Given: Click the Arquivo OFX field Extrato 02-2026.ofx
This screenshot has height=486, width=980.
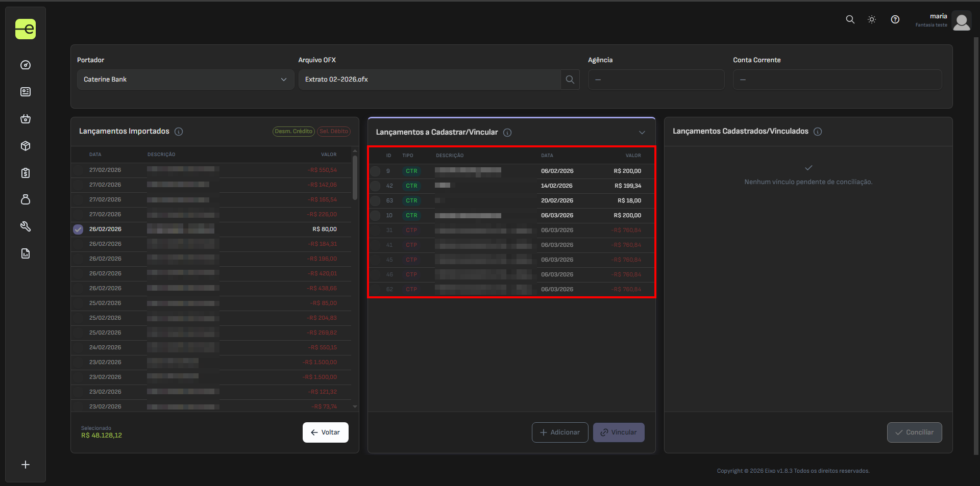Looking at the screenshot, I should [430, 80].
